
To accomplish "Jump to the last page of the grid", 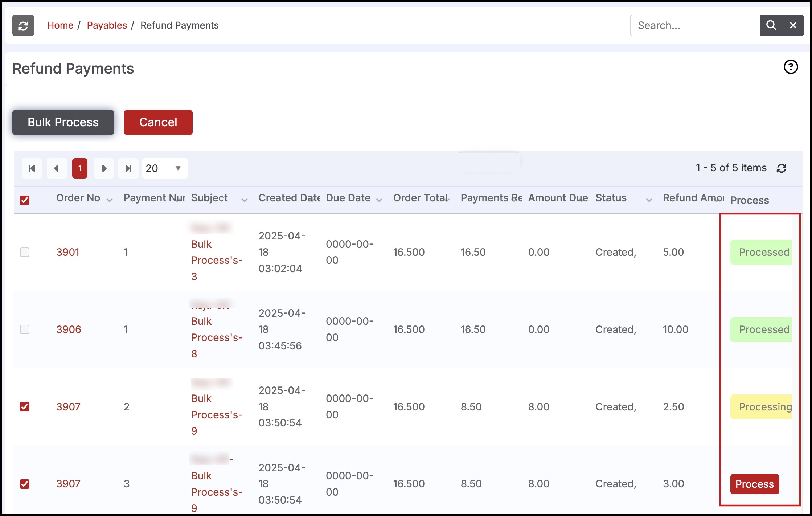I will pos(128,168).
